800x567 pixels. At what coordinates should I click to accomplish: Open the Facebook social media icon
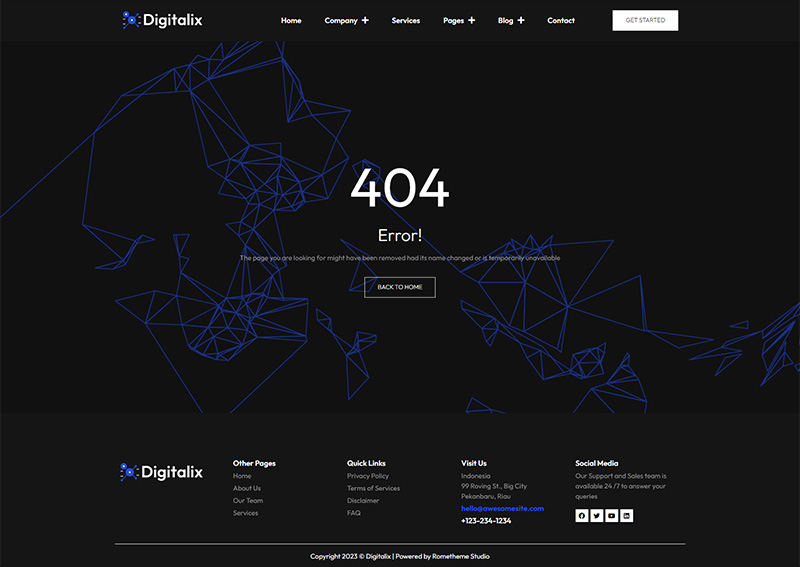click(581, 516)
